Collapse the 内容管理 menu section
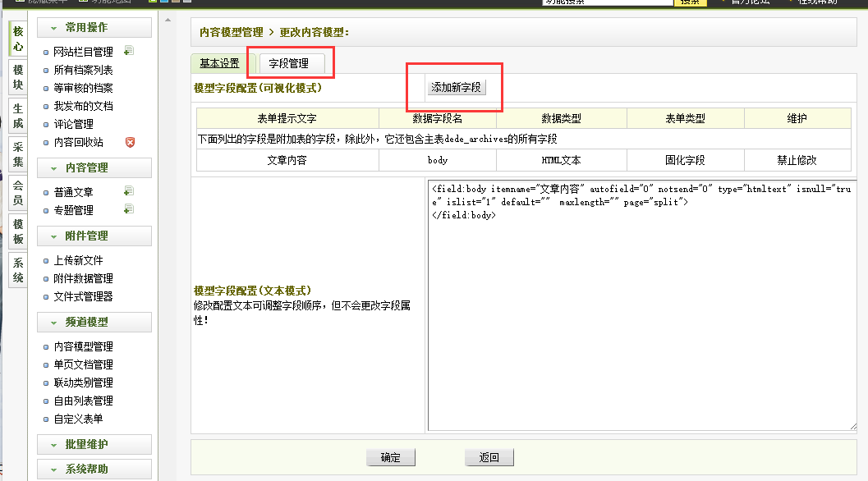 tap(94, 167)
